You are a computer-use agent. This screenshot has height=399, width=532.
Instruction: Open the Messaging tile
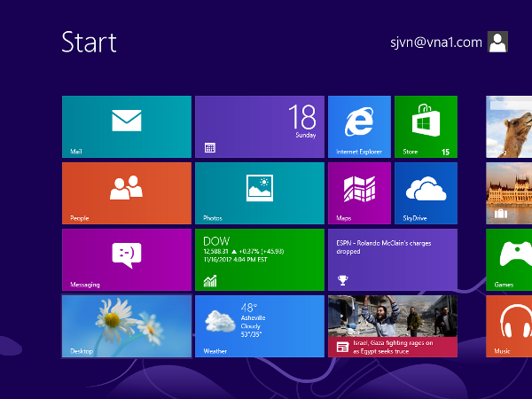click(x=127, y=260)
